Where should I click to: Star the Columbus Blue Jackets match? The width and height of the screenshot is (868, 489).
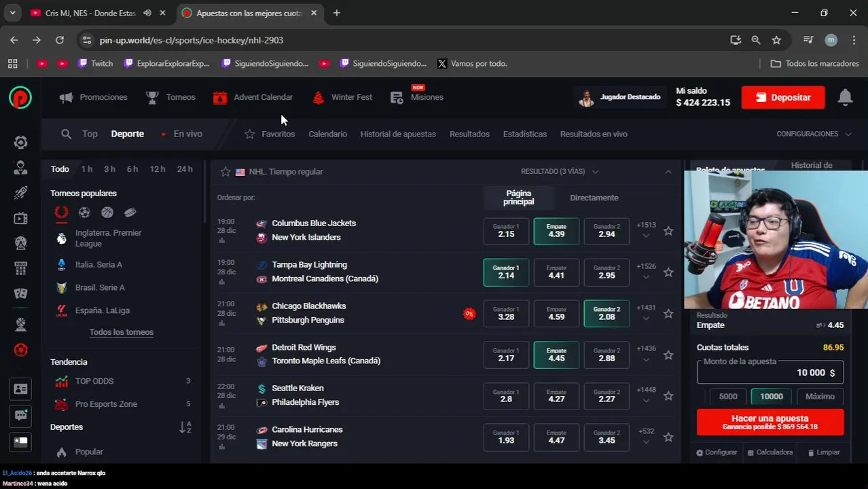click(668, 231)
